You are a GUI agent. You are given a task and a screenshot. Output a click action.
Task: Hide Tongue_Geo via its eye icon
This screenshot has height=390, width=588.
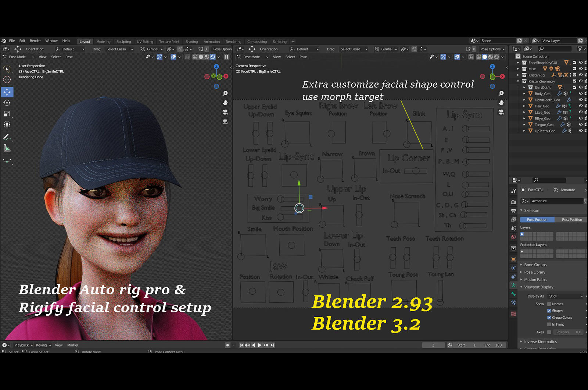pos(581,125)
